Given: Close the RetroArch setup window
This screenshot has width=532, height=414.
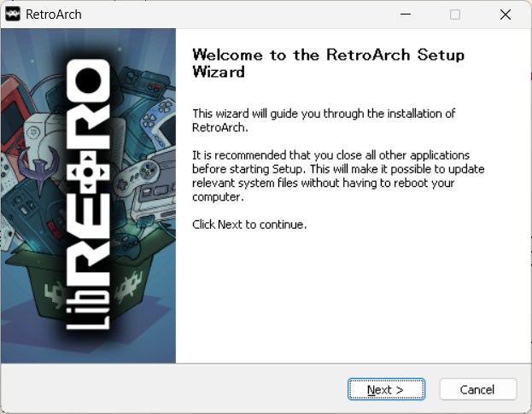Looking at the screenshot, I should click(x=506, y=15).
